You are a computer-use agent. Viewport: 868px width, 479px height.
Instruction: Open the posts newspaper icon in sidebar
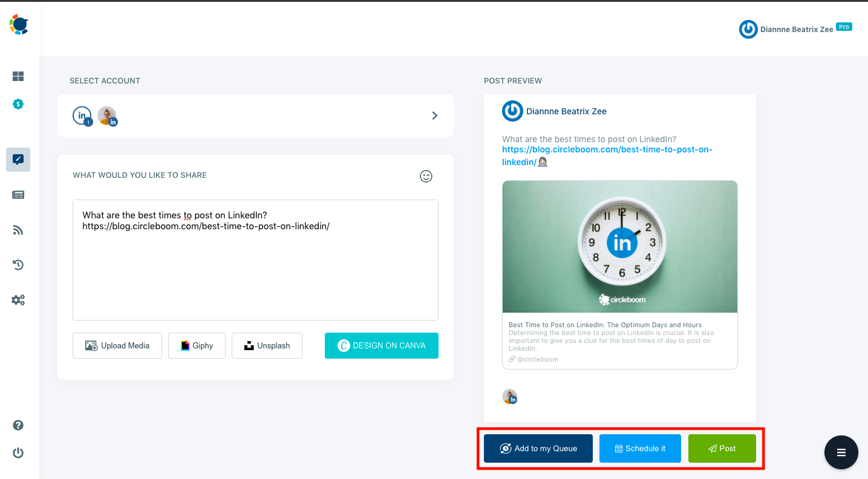pyautogui.click(x=18, y=194)
